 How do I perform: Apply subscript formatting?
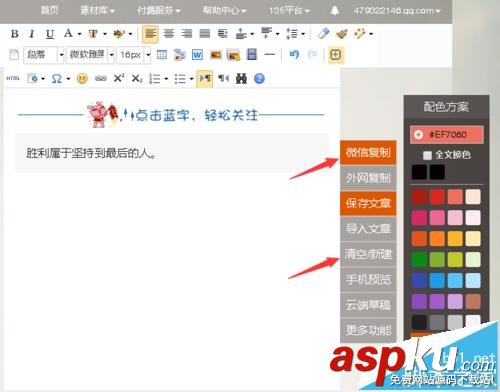tap(137, 79)
